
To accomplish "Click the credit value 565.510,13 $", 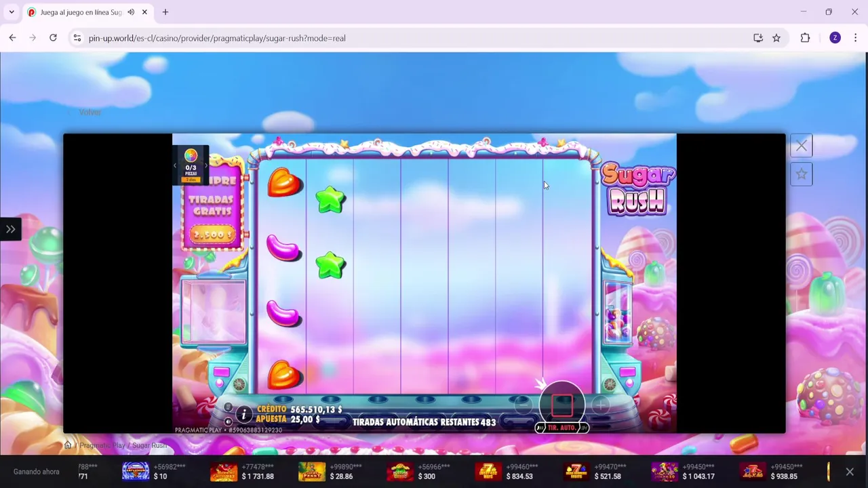I will pos(316,409).
